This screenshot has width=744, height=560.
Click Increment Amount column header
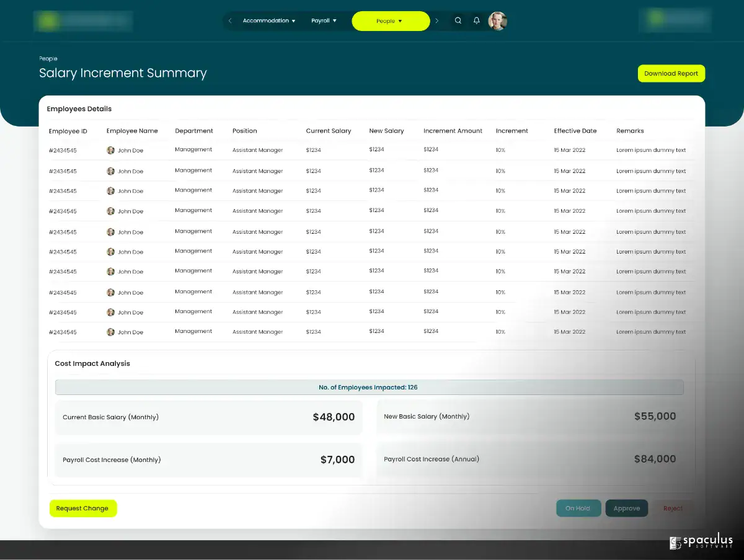453,131
